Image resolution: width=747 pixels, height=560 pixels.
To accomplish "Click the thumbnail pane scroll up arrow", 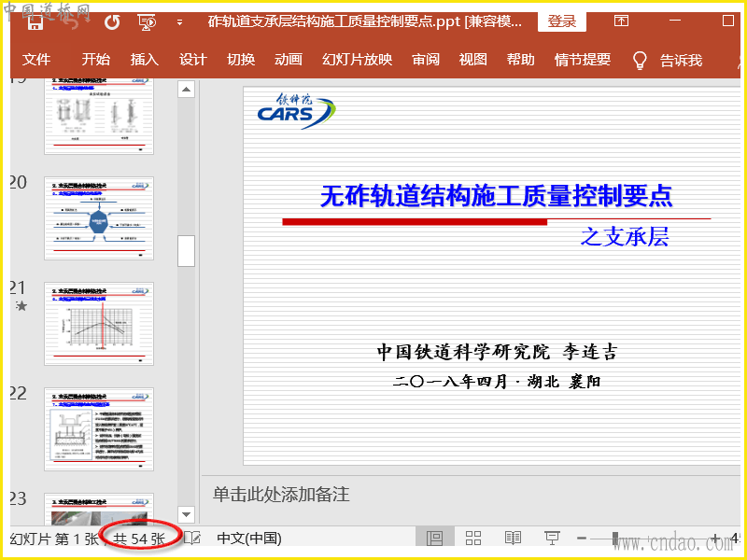I will tap(186, 89).
